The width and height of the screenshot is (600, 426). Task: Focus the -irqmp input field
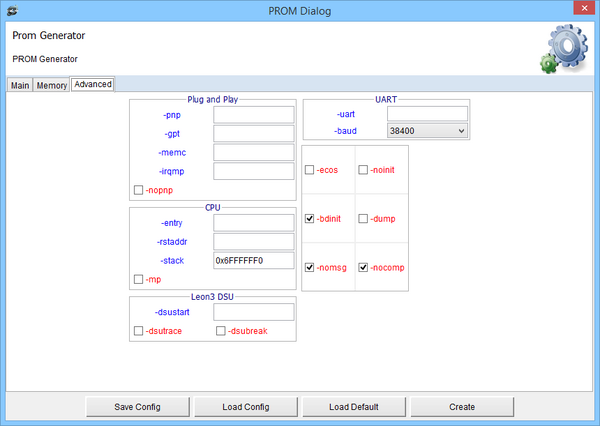click(254, 171)
